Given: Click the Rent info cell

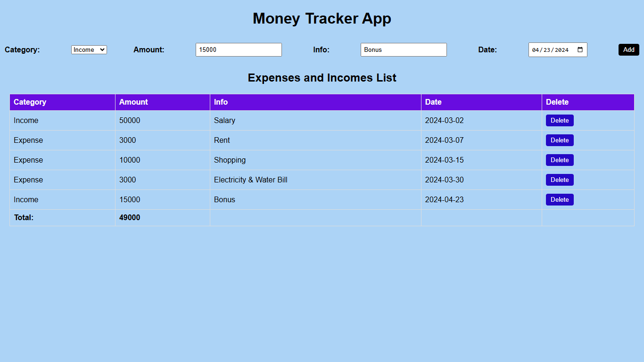Looking at the screenshot, I should 315,140.
